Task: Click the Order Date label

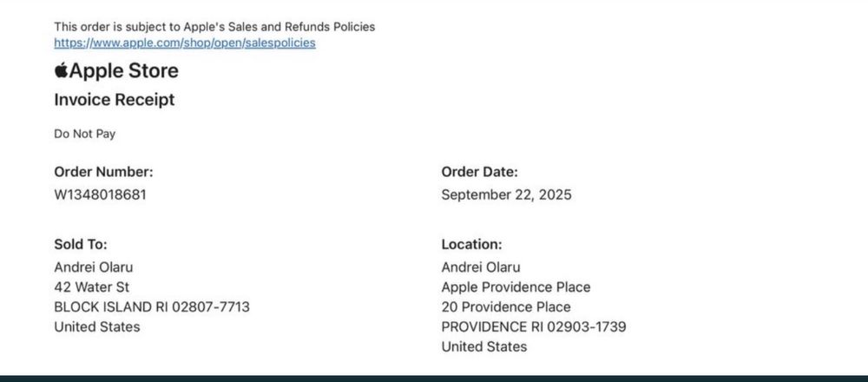Action: point(479,172)
